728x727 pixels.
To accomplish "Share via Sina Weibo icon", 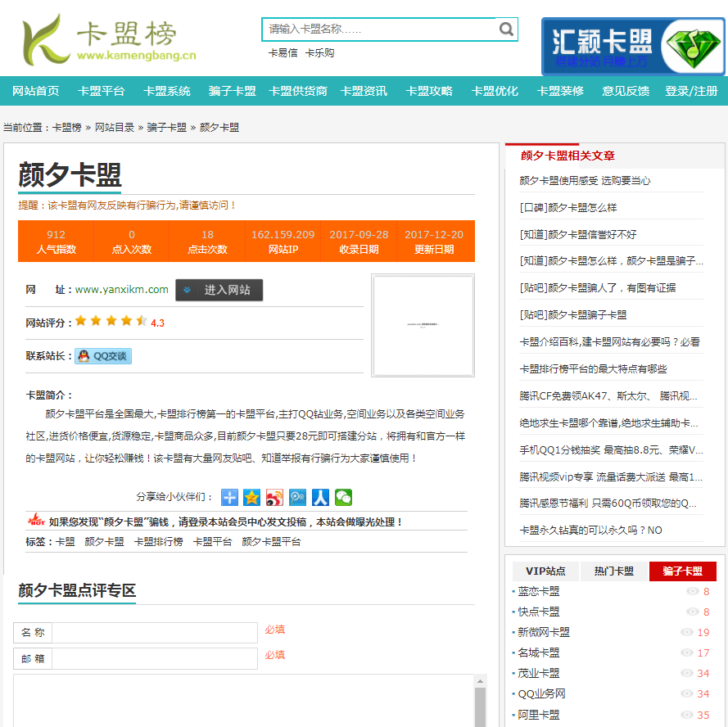I will (x=274, y=497).
